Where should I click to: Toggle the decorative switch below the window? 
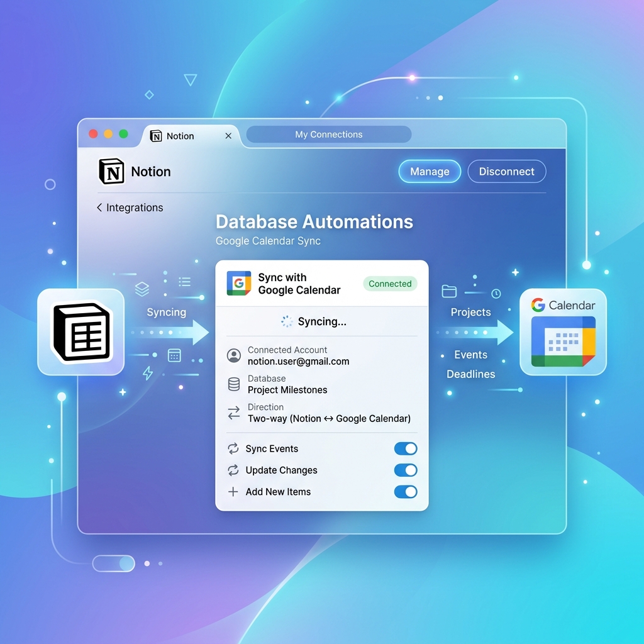coord(114,563)
